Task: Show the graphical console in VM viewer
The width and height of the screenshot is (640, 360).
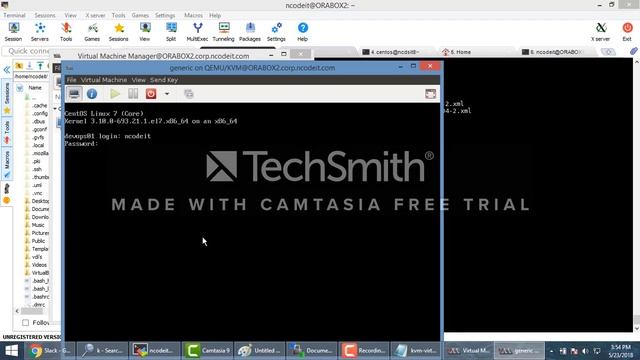Action: (74, 94)
